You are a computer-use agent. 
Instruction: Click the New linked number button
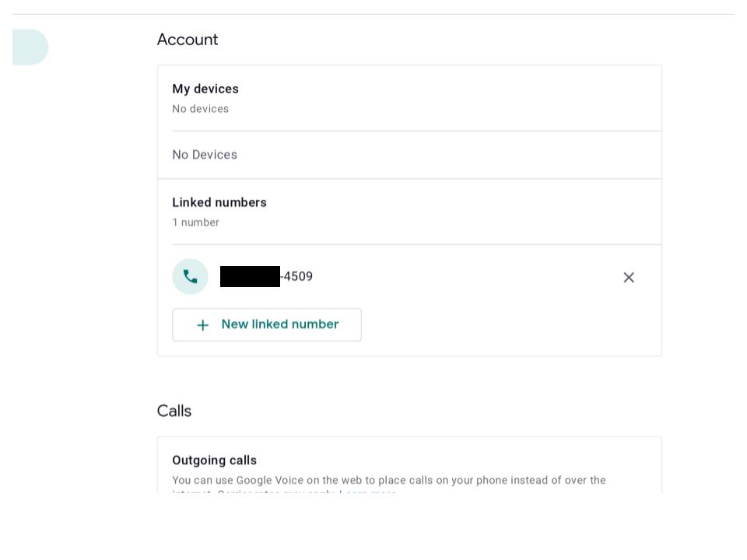pos(267,325)
